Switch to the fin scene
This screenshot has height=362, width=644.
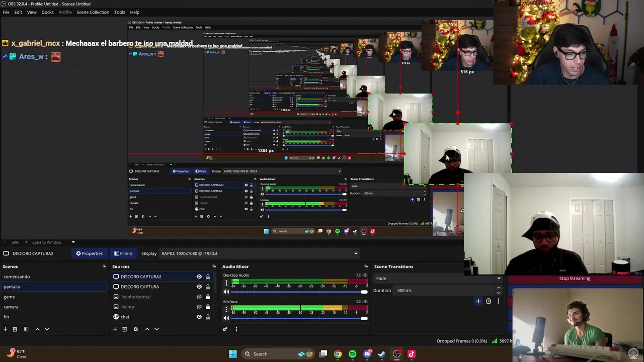[x=54, y=317]
